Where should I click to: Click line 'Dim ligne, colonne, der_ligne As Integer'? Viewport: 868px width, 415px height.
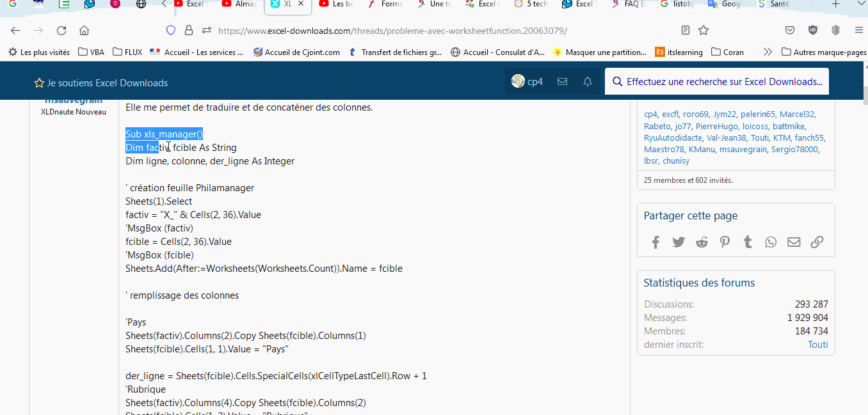pyautogui.click(x=210, y=161)
